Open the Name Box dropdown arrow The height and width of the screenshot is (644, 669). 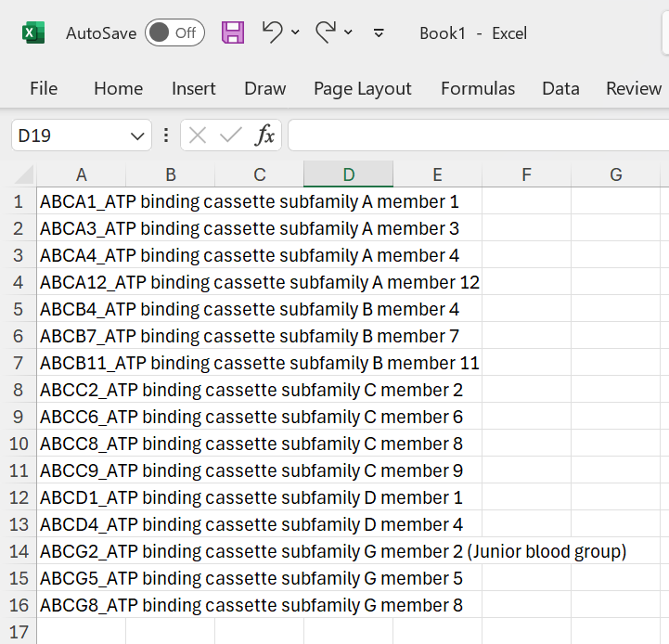click(137, 135)
